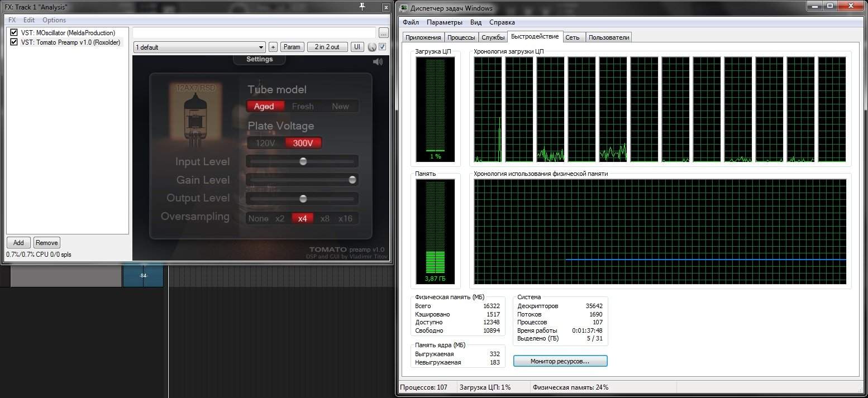Switch to the Быстродействие tab
Image resolution: width=868 pixels, height=398 pixels.
click(x=535, y=37)
